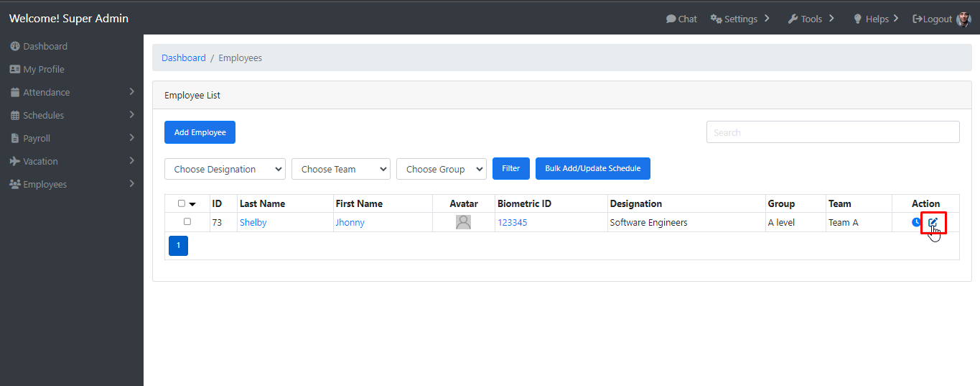The height and width of the screenshot is (386, 980).
Task: Click the Settings gears icon
Action: (716, 19)
